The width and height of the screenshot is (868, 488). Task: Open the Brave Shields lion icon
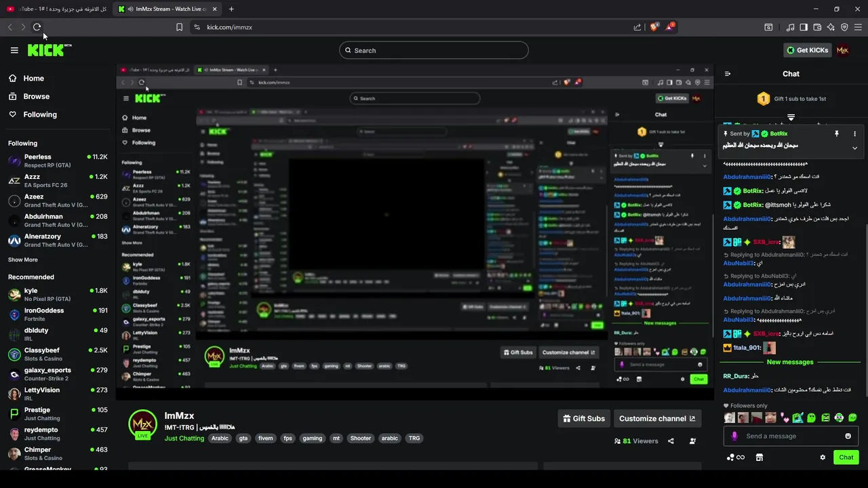654,27
